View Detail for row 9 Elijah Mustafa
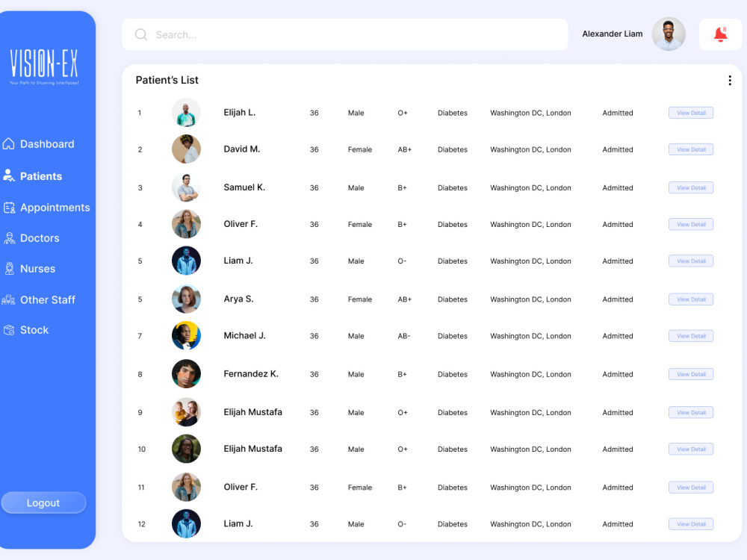Screen dimensions: 747x560 pos(691,412)
